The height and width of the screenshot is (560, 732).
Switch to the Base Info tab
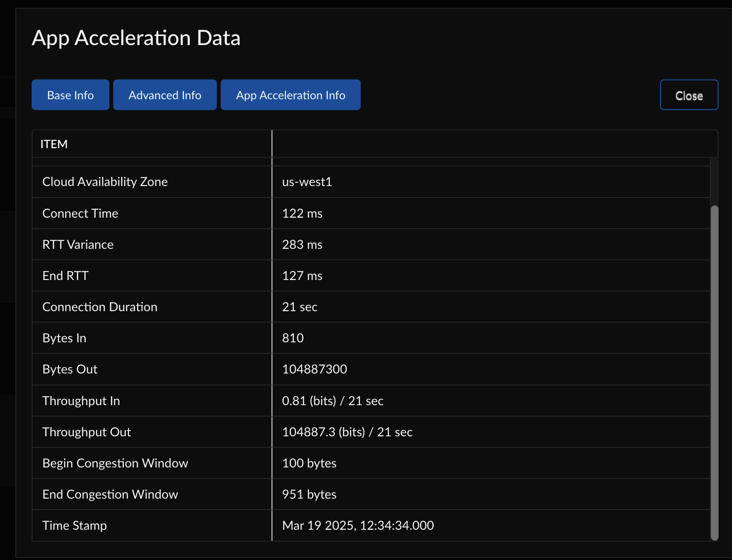coord(71,95)
